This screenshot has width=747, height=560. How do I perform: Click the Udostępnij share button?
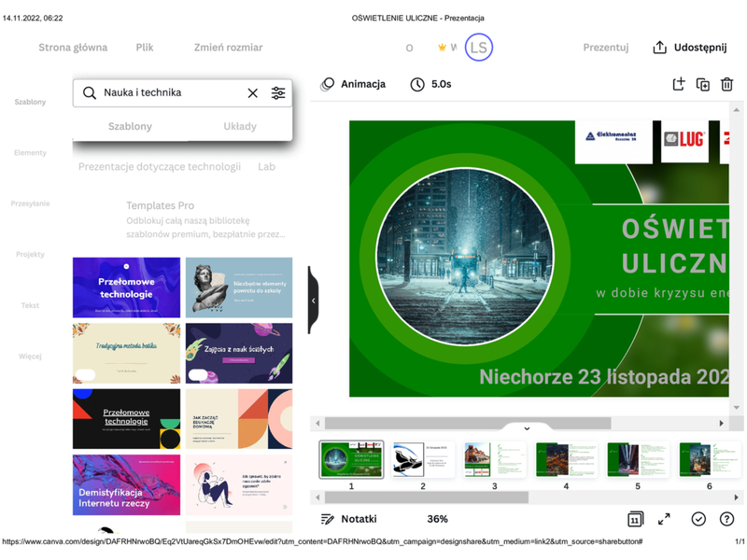(688, 48)
